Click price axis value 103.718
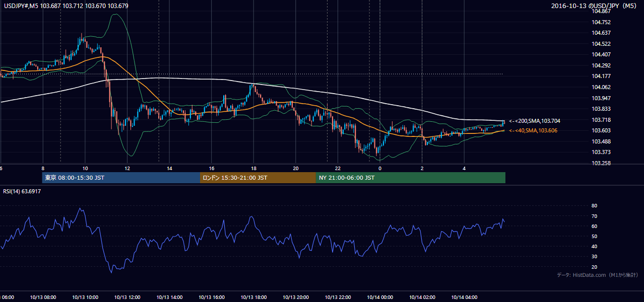644x302 pixels. [601, 120]
